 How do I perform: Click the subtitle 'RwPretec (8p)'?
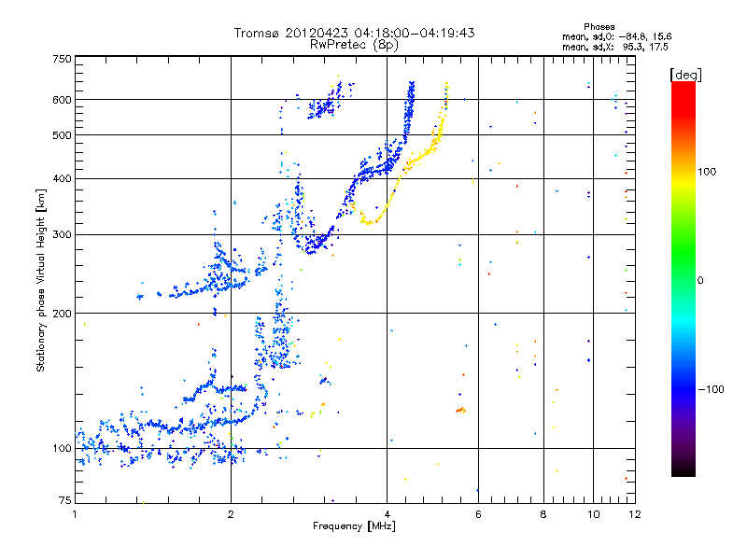[354, 45]
